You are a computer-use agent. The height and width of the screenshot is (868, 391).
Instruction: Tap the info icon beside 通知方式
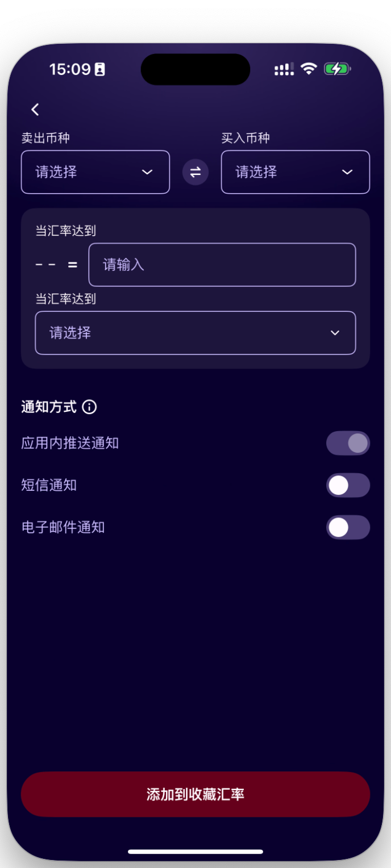[x=89, y=407]
